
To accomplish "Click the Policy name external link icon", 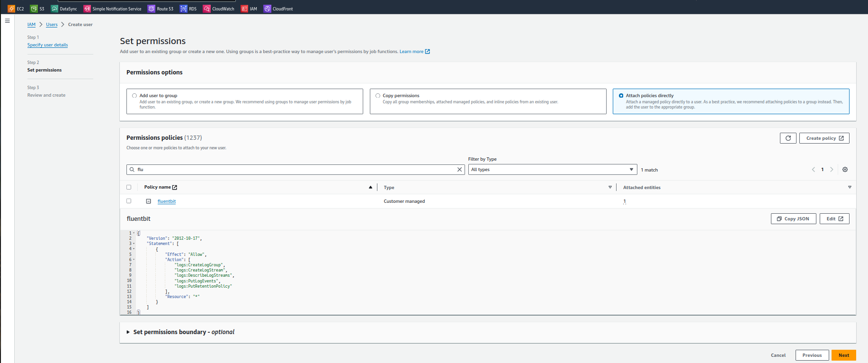I will 175,187.
